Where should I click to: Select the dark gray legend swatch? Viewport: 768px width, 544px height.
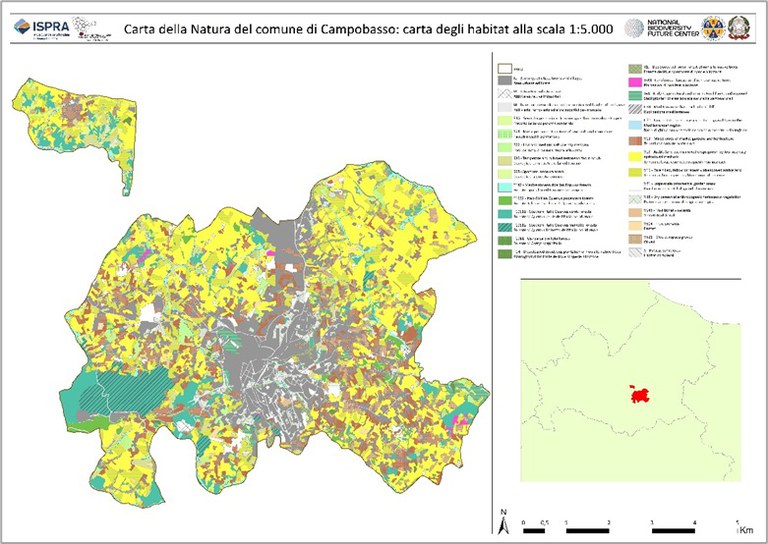(x=504, y=78)
